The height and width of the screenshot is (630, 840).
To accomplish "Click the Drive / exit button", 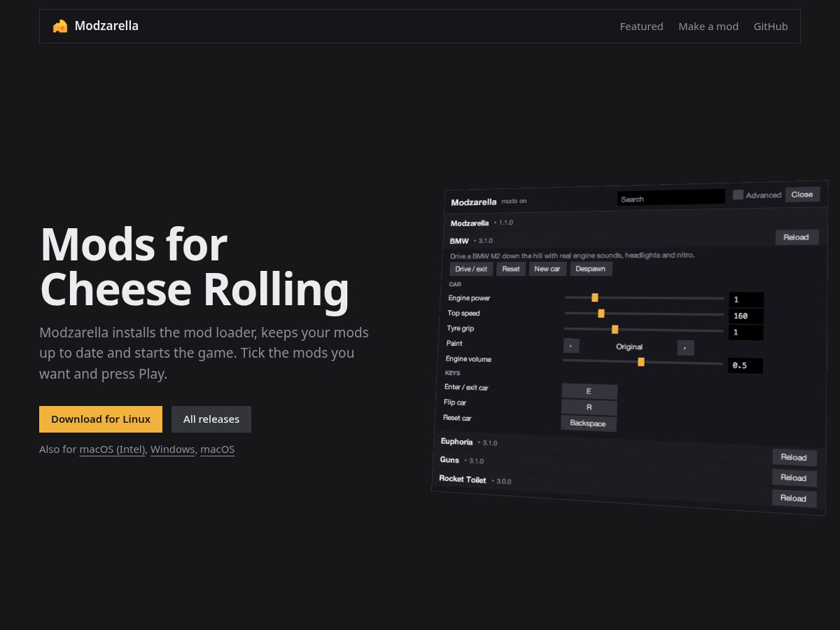I will [x=471, y=269].
